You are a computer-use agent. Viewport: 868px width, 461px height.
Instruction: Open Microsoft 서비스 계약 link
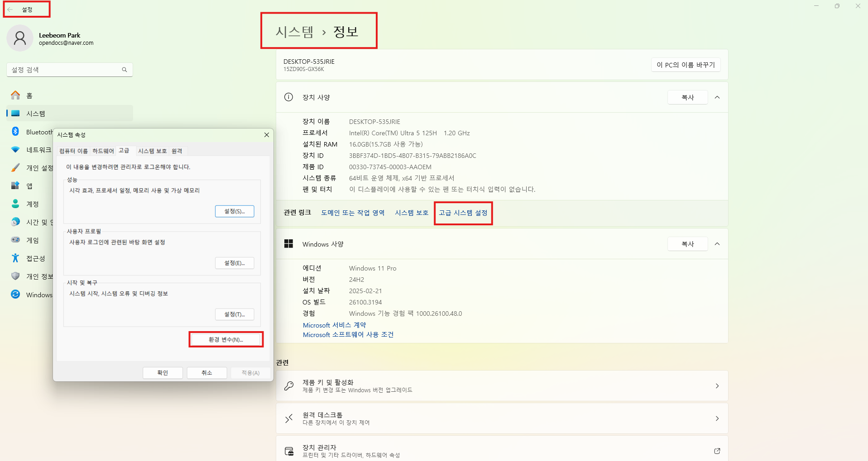pyautogui.click(x=335, y=325)
